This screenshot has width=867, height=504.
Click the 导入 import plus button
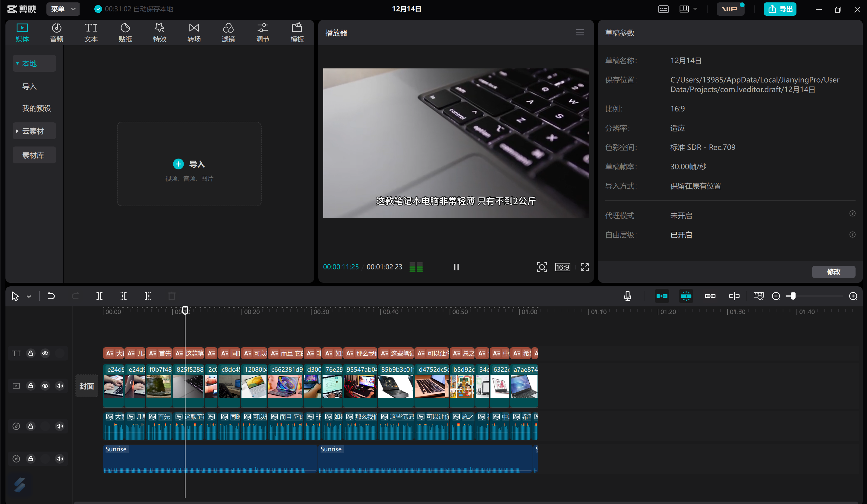(178, 164)
